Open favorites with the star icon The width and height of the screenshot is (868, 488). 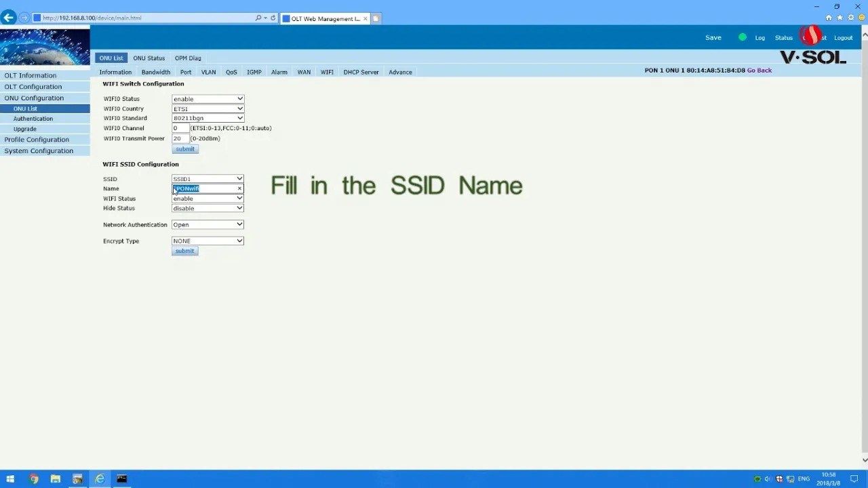point(840,18)
